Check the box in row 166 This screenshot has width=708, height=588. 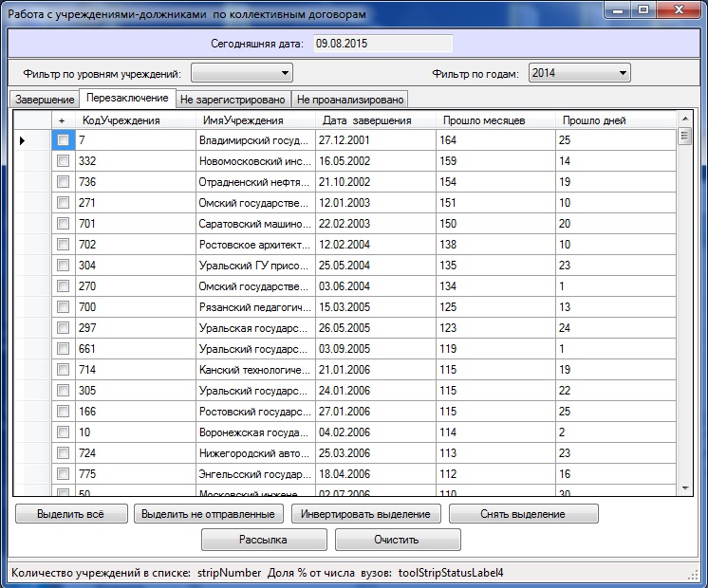pos(64,411)
